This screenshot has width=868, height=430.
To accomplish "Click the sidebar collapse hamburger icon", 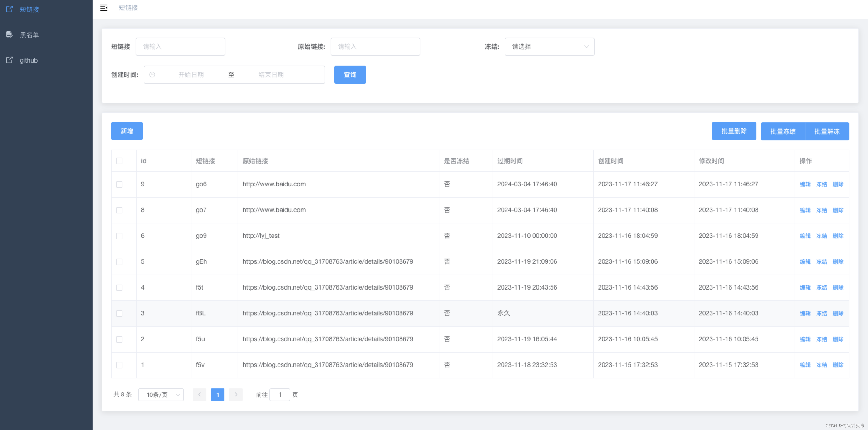I will (x=104, y=8).
